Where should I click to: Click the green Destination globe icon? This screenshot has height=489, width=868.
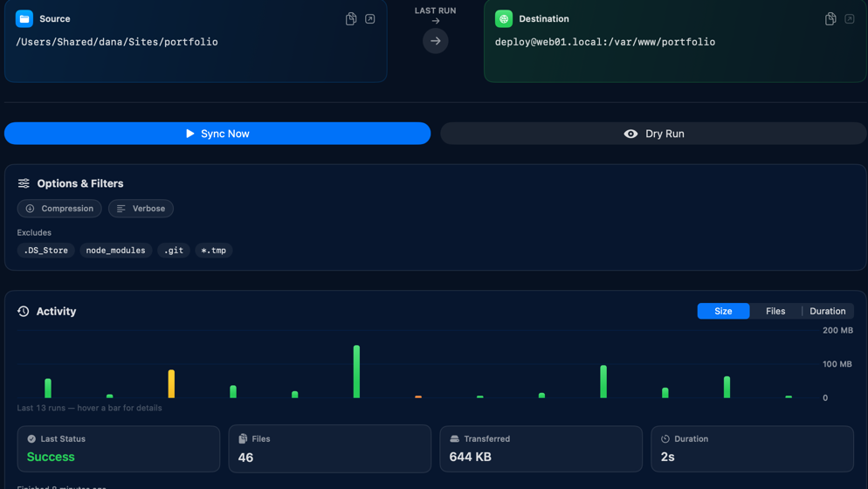click(x=504, y=19)
